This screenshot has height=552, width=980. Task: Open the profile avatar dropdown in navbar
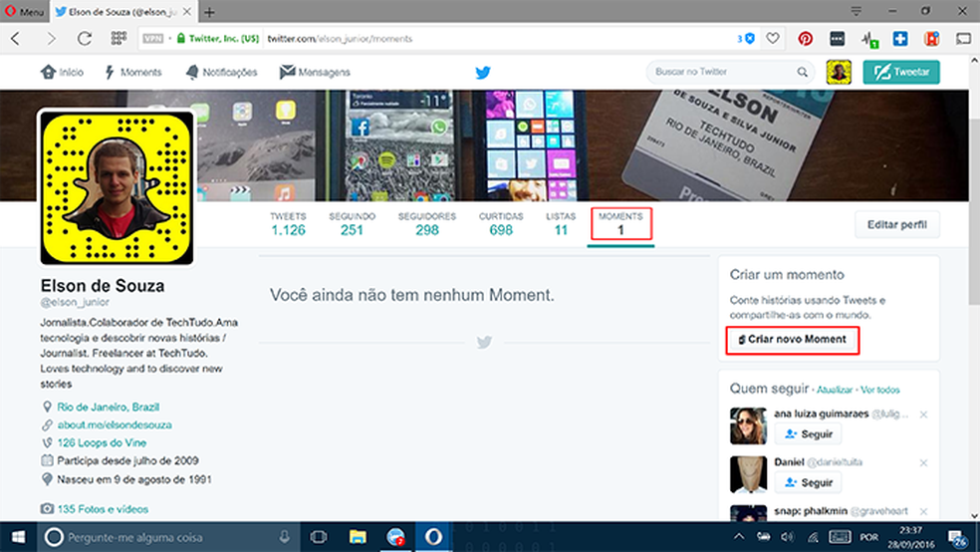click(839, 72)
